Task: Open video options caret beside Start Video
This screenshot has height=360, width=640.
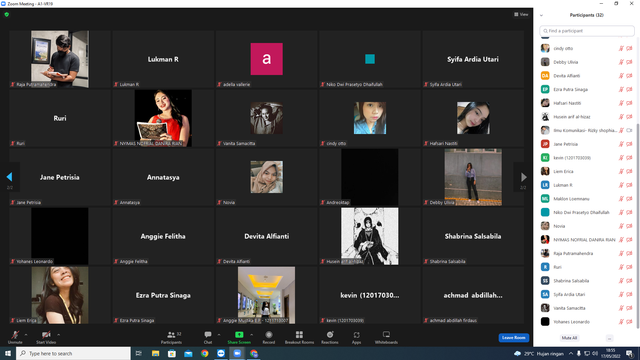Action: point(58,335)
